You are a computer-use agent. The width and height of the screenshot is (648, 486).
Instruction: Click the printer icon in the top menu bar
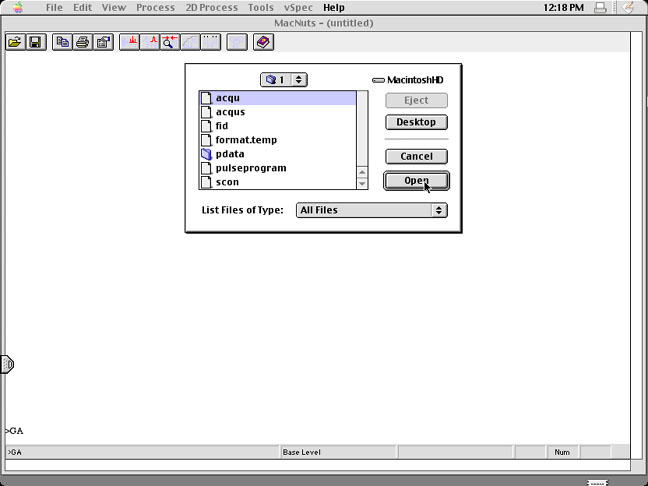click(x=600, y=7)
